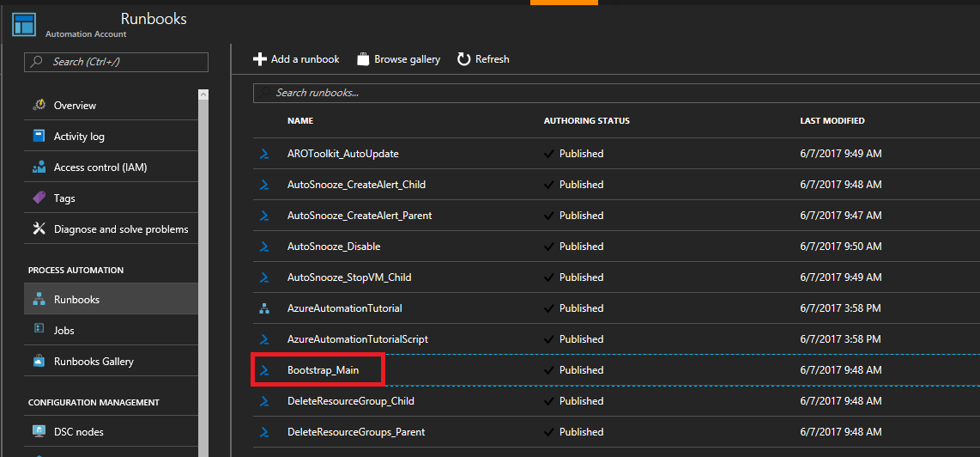Click the Jobs sidebar icon
980x457 pixels.
click(x=39, y=330)
